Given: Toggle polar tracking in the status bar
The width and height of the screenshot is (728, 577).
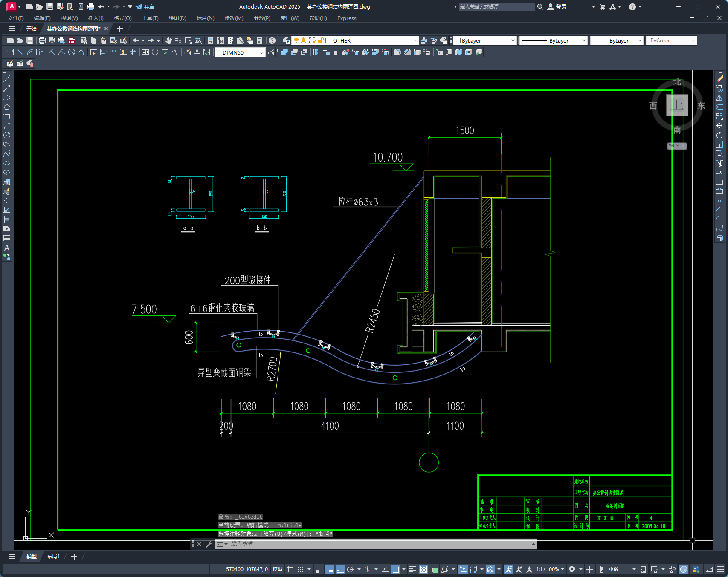Looking at the screenshot, I should tap(351, 569).
